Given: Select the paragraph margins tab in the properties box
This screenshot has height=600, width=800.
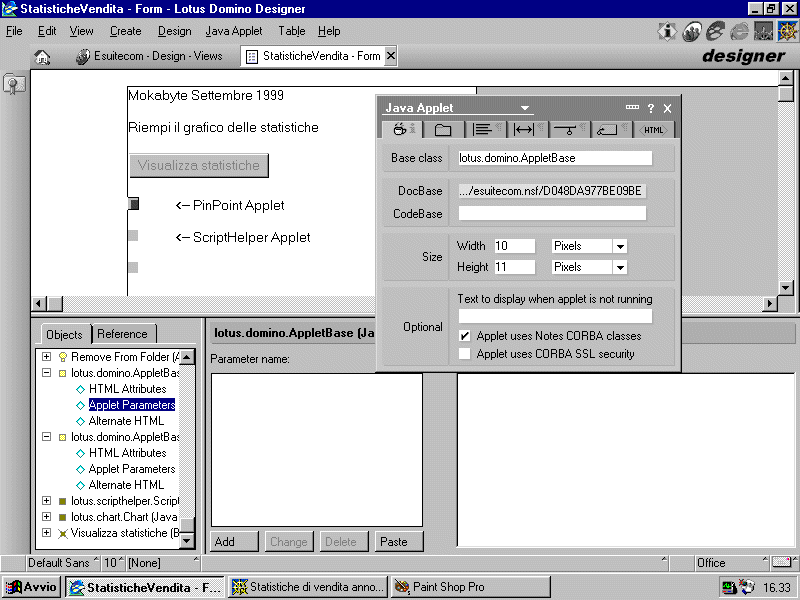Looking at the screenshot, I should pos(526,130).
